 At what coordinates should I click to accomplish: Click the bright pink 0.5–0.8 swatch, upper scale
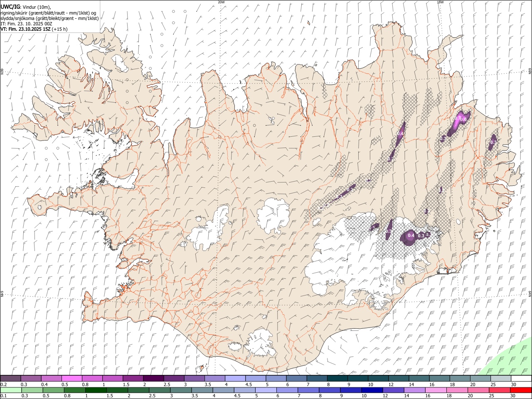72,378
